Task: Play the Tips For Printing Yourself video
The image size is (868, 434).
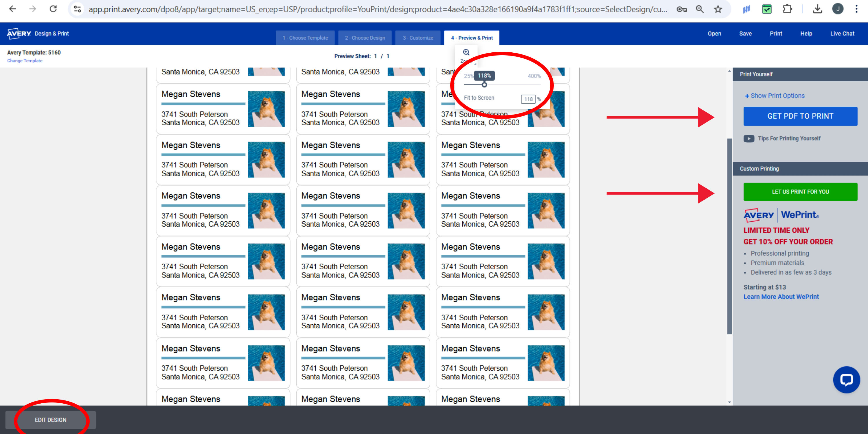Action: pyautogui.click(x=749, y=138)
